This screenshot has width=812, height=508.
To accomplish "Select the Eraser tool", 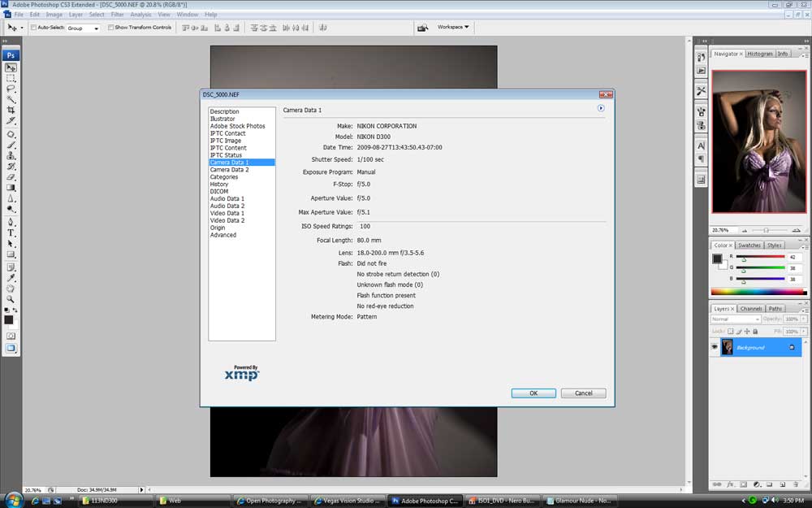I will pyautogui.click(x=11, y=176).
